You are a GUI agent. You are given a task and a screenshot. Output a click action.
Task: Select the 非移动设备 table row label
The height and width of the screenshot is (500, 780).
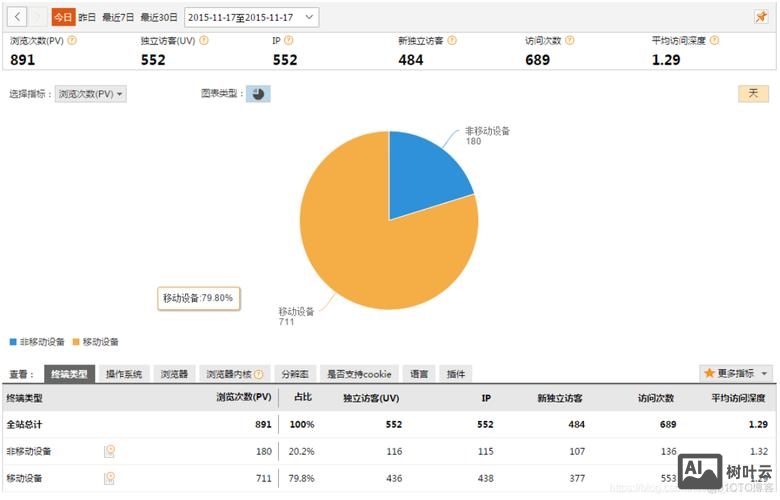tap(28, 451)
